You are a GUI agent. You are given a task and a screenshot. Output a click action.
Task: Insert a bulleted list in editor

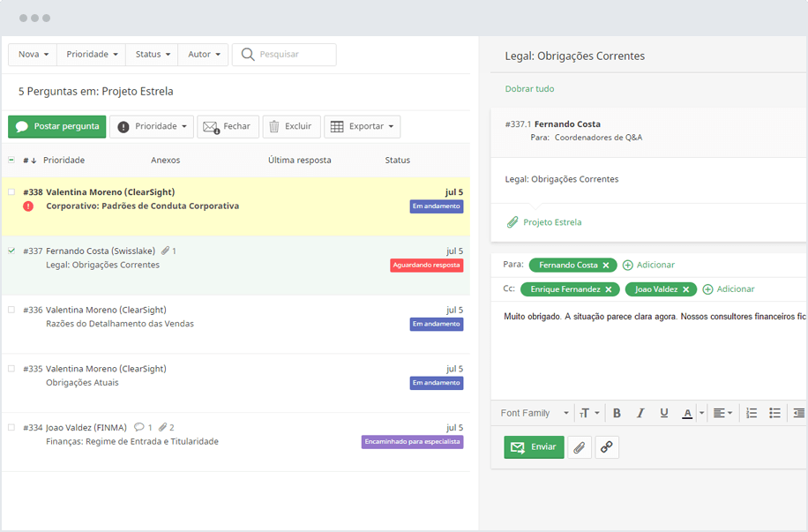[x=774, y=413]
